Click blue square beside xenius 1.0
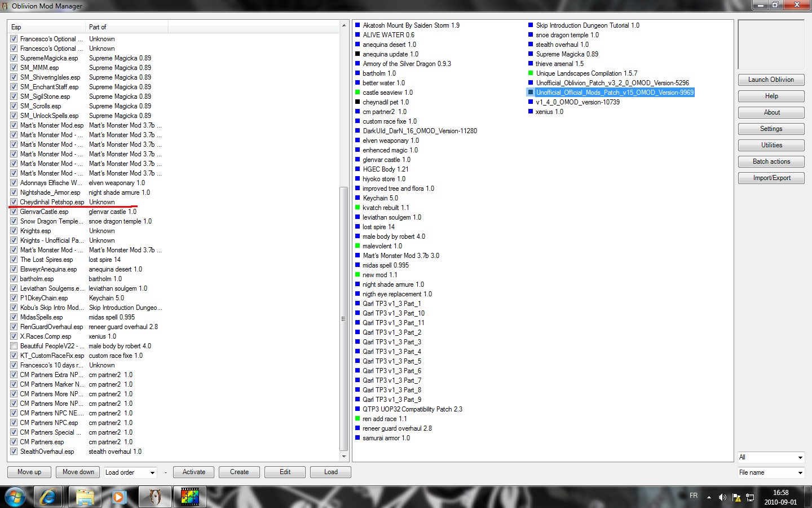The width and height of the screenshot is (812, 508). (x=531, y=112)
